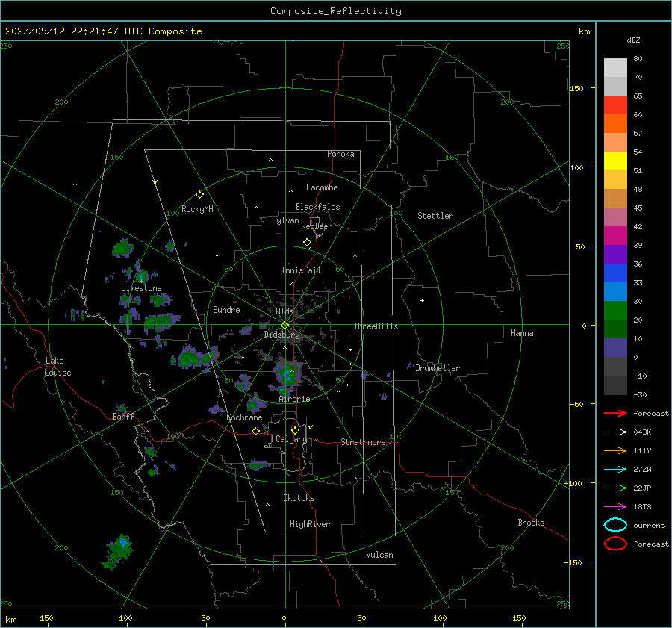Image resolution: width=672 pixels, height=628 pixels.
Task: Click the HighRiver label
Action: (310, 524)
